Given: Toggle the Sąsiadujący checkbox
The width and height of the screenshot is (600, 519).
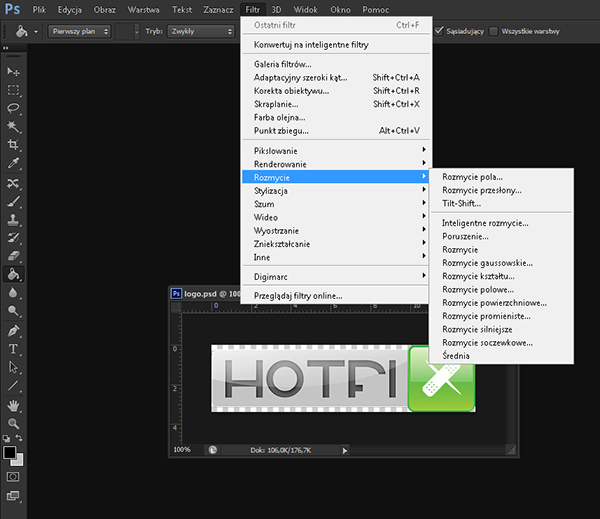Looking at the screenshot, I should click(439, 31).
